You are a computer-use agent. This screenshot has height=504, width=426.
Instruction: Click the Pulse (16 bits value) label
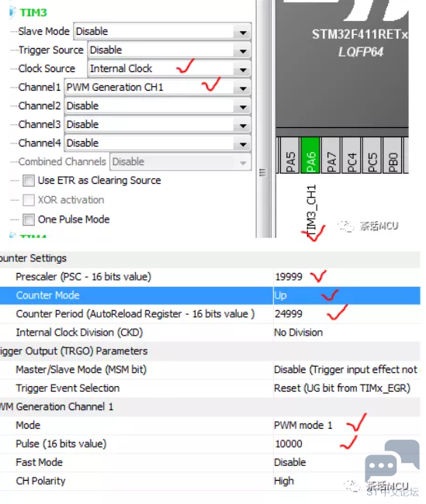(x=61, y=444)
